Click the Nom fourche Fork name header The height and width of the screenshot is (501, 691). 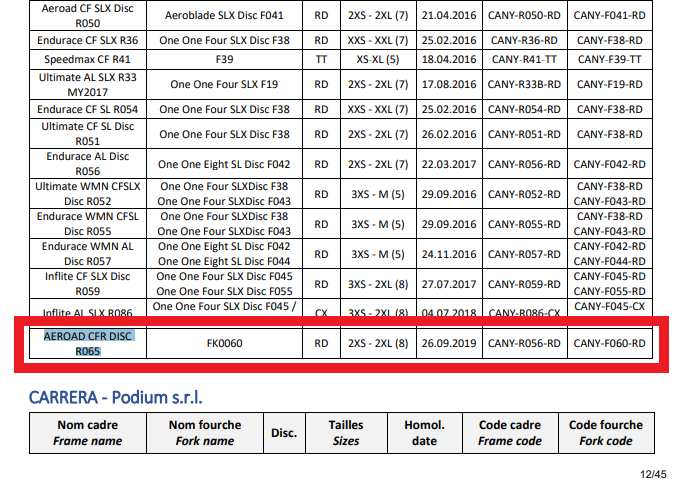coord(205,433)
